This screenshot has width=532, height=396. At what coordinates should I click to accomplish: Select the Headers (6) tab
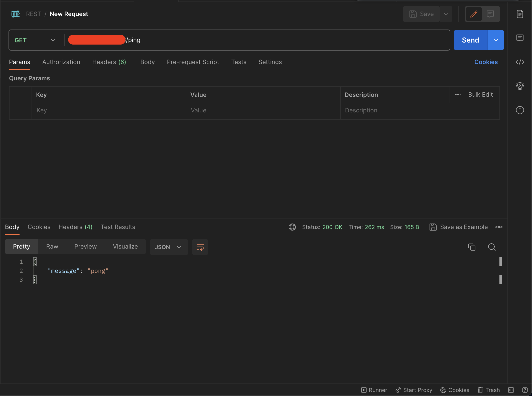tap(109, 62)
